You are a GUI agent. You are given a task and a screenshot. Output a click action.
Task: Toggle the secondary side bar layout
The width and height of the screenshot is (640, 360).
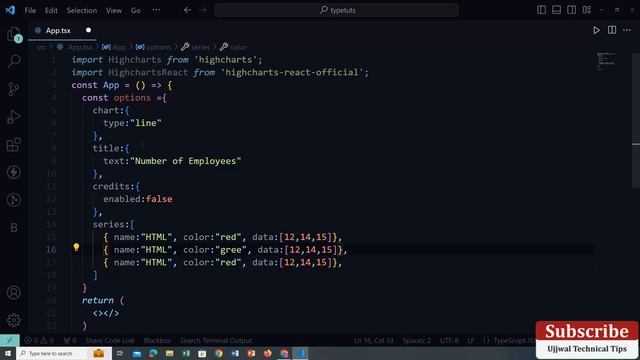[x=571, y=10]
